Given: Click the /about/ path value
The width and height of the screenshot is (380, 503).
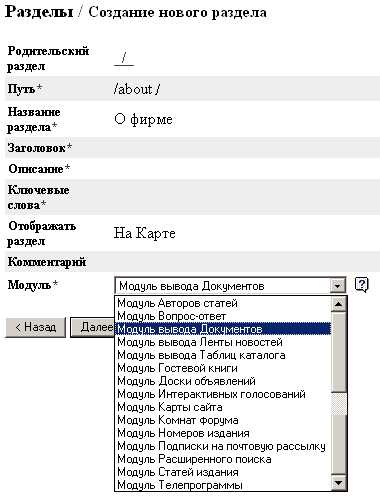Looking at the screenshot, I should (x=137, y=89).
